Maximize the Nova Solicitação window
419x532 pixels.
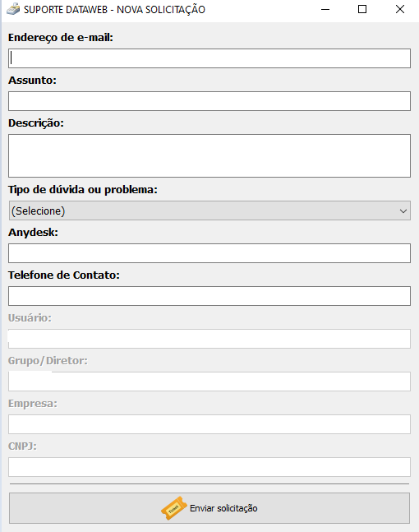tap(362, 9)
